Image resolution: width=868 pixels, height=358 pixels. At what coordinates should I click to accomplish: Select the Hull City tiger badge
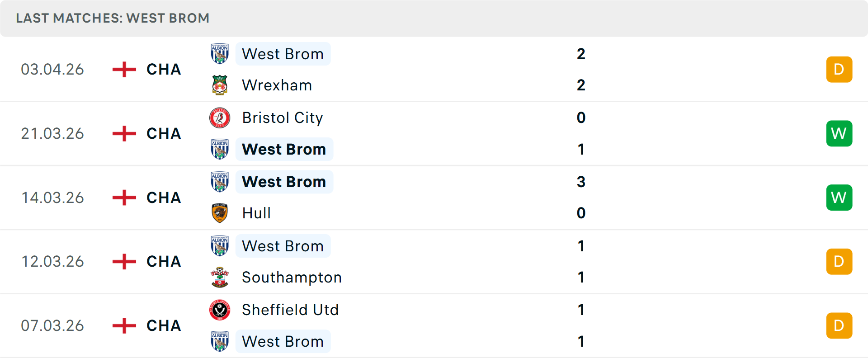220,213
